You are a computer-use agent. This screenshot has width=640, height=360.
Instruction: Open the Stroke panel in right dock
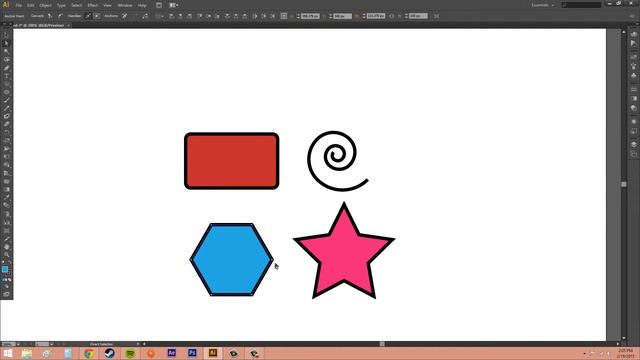point(633,89)
